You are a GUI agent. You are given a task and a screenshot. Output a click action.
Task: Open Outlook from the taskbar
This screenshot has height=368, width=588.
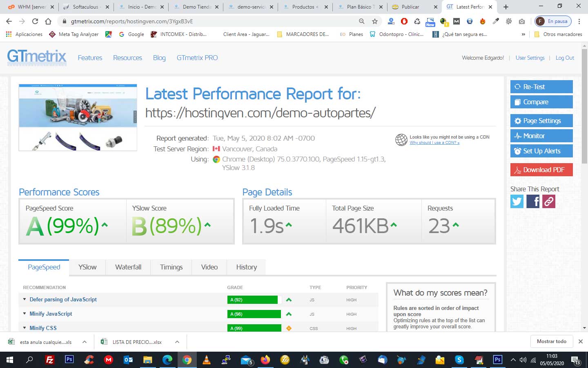[x=128, y=360]
